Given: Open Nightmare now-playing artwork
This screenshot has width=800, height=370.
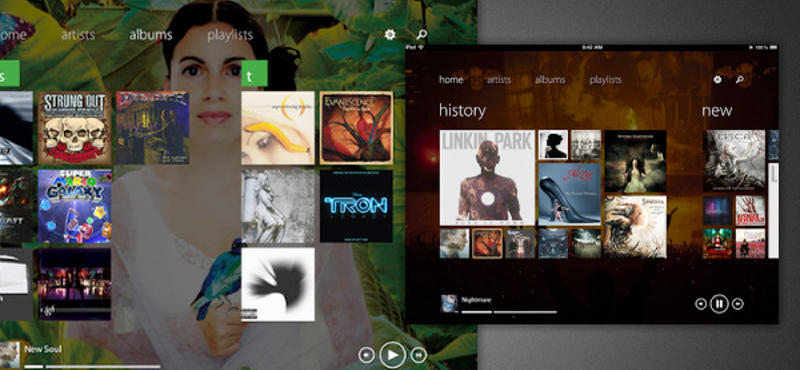Looking at the screenshot, I should pyautogui.click(x=449, y=303).
